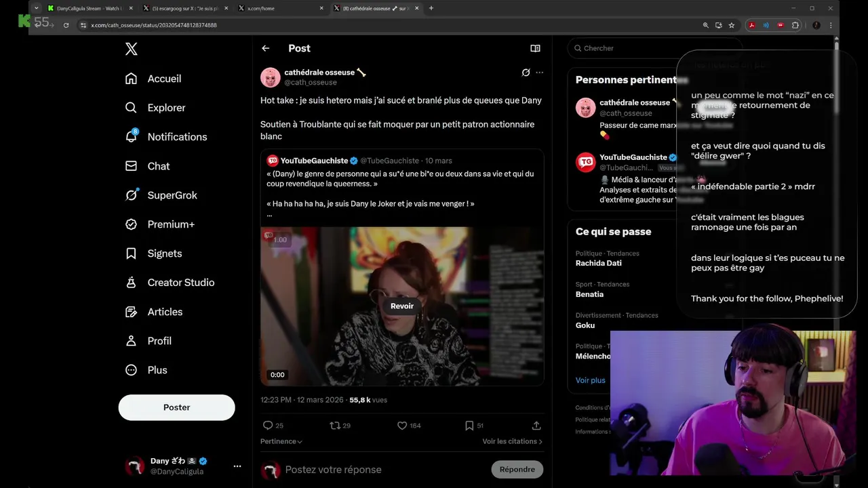Click the install app icon in the address bar
The image size is (868, 488).
(x=719, y=25)
